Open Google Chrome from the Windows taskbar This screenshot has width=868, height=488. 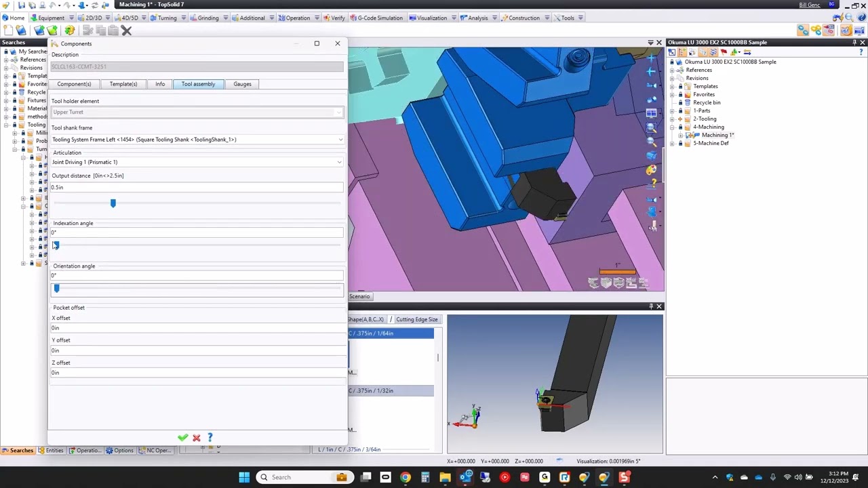(405, 477)
